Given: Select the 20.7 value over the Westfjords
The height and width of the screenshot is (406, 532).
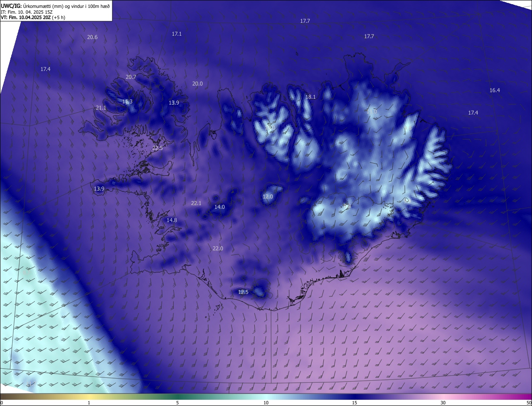Looking at the screenshot, I should pyautogui.click(x=131, y=77).
